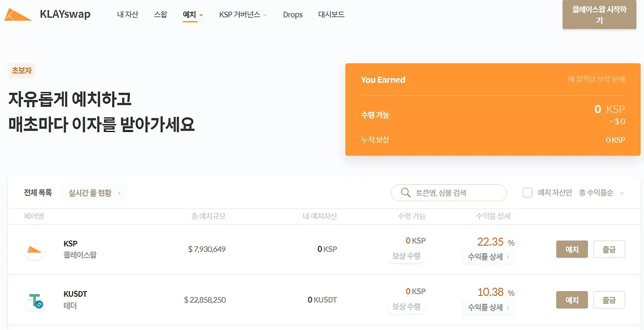Click 출금 button in the KUSDT row

pyautogui.click(x=609, y=300)
